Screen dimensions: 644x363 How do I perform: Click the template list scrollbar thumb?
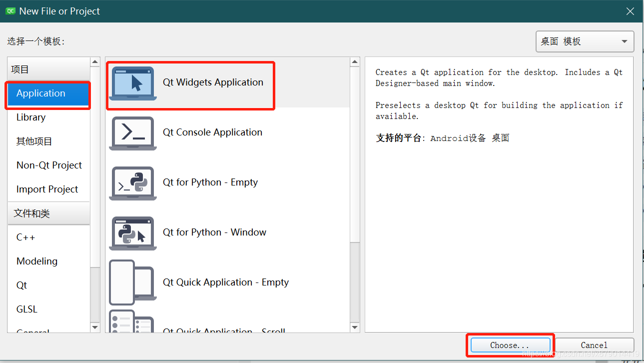355,155
